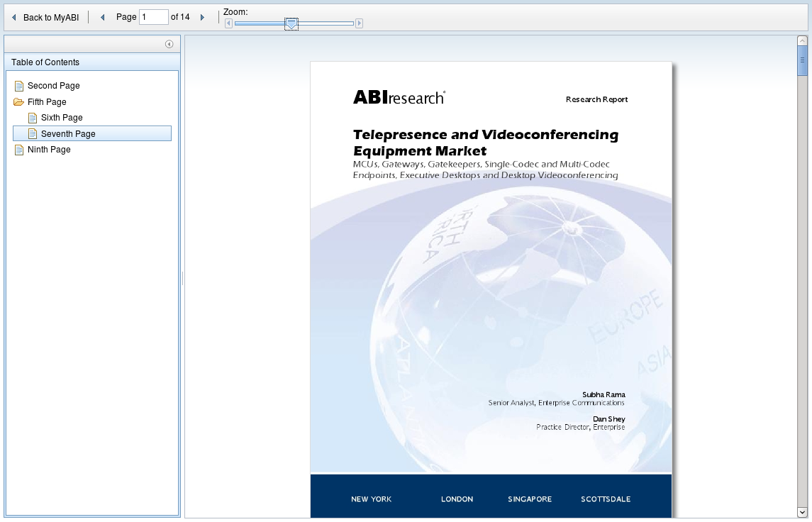Collapse the Table of Contents panel
Viewport: 812px width, 522px height.
click(x=169, y=44)
